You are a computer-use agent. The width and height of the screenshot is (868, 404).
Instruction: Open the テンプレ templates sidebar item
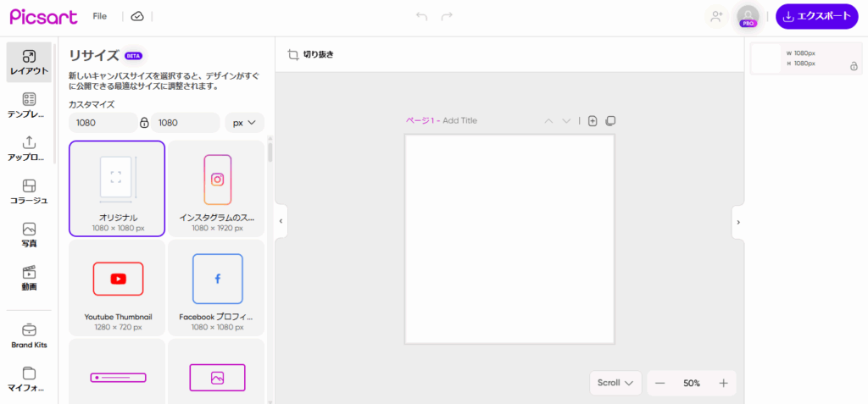pos(29,106)
